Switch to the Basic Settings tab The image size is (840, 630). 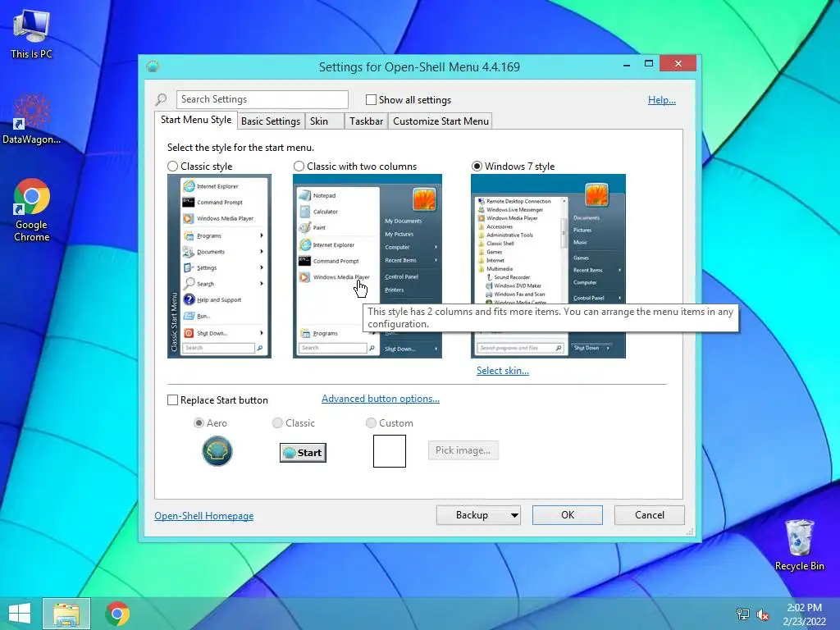tap(271, 121)
